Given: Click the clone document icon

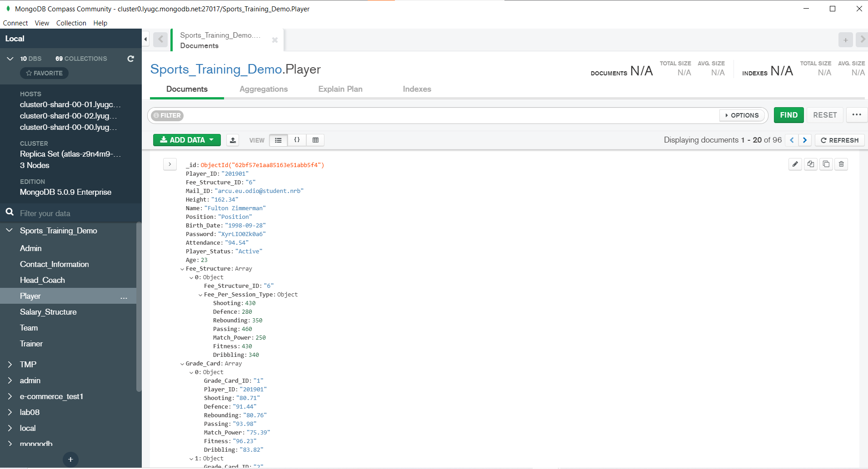Looking at the screenshot, I should click(x=826, y=164).
